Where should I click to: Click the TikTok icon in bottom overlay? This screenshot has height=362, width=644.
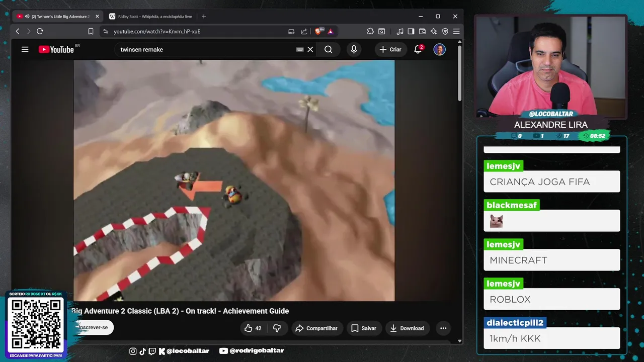(142, 351)
